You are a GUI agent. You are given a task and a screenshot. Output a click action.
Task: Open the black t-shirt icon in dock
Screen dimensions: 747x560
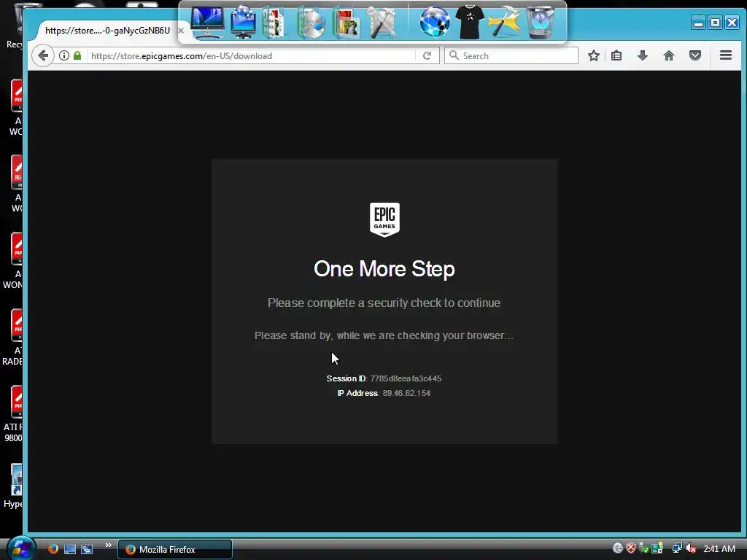tap(470, 22)
